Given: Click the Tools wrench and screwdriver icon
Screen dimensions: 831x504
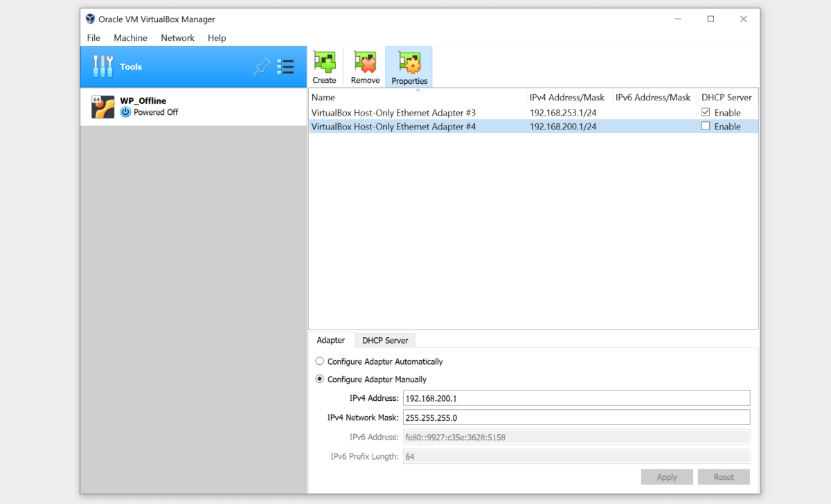Looking at the screenshot, I should click(x=102, y=66).
